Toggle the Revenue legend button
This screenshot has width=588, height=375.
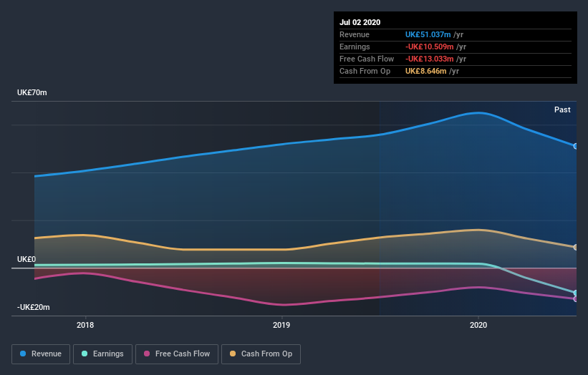coord(41,354)
